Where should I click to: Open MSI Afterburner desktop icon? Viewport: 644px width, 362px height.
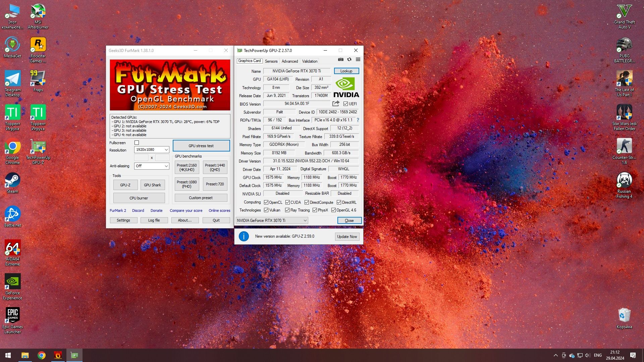click(38, 16)
